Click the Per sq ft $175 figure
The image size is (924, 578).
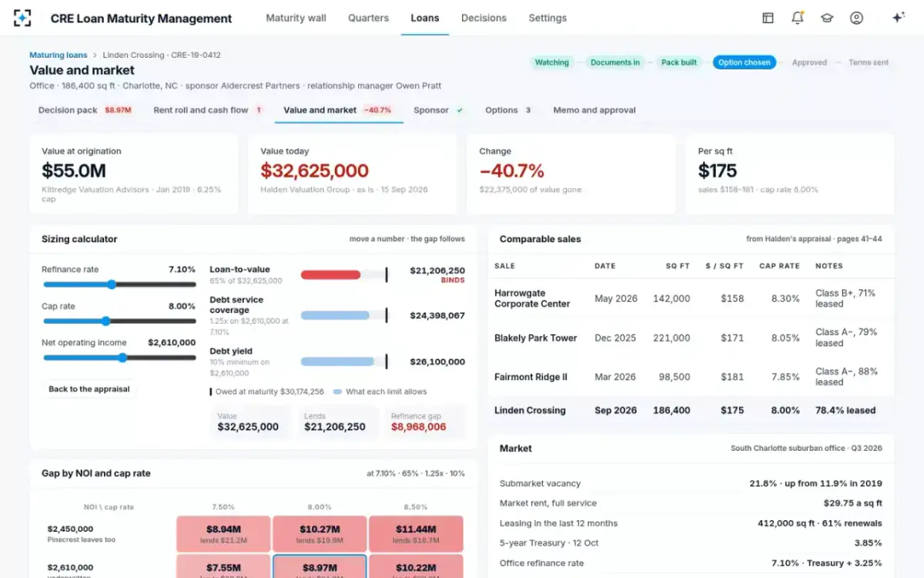[x=718, y=170]
